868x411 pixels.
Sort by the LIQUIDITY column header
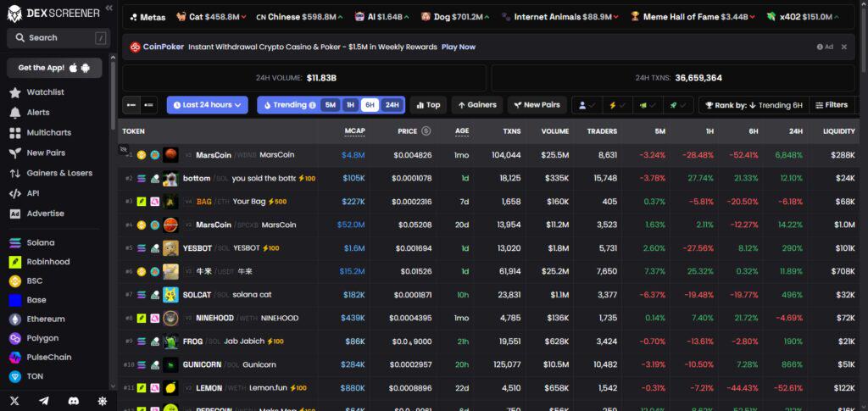pyautogui.click(x=838, y=131)
